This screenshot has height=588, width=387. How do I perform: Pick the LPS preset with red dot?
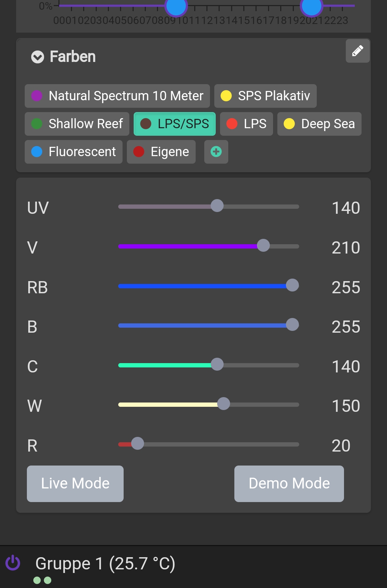[246, 124]
